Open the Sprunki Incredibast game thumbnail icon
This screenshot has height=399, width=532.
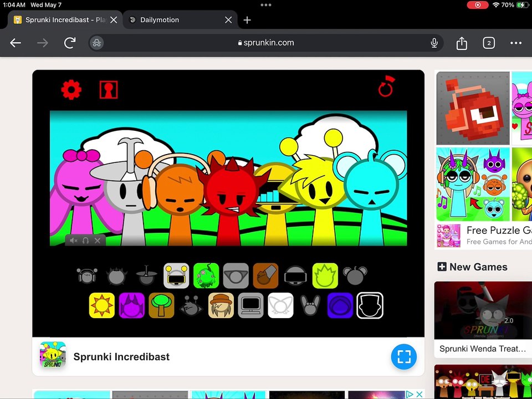click(53, 355)
